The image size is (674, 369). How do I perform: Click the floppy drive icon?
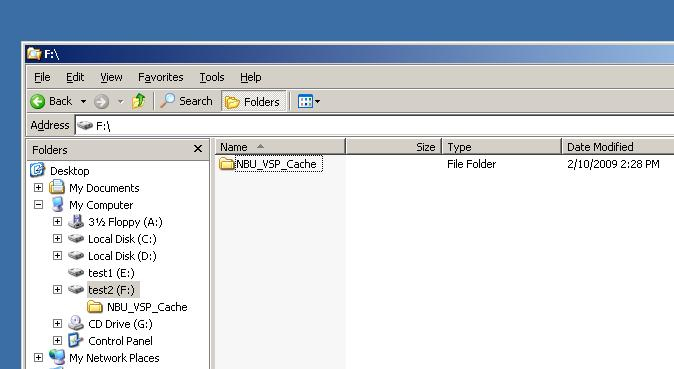76,221
